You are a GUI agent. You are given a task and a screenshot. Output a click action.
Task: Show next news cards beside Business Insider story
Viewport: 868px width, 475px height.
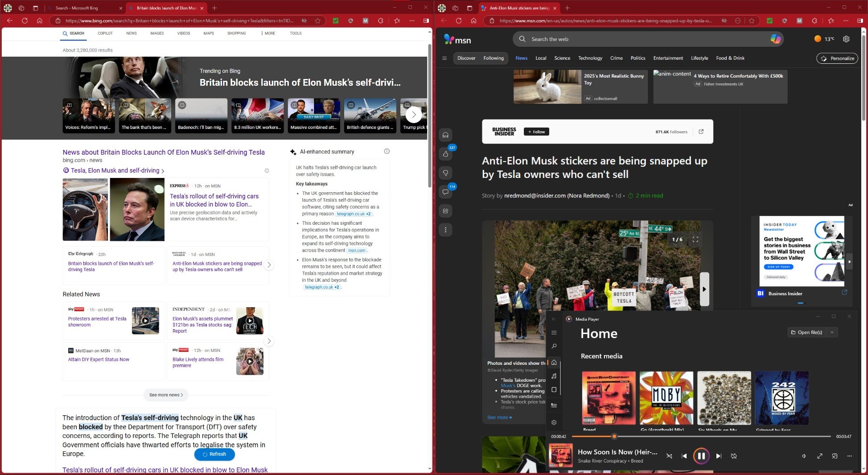coord(269,265)
